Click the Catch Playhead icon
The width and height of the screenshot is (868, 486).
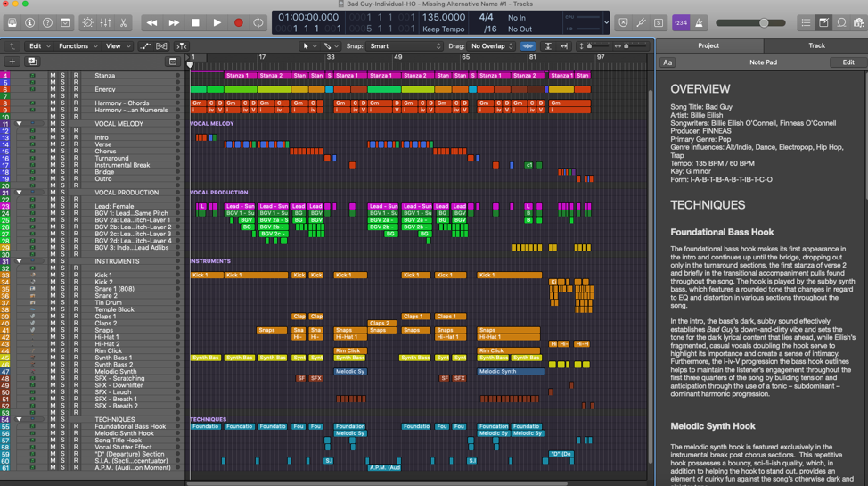(181, 46)
